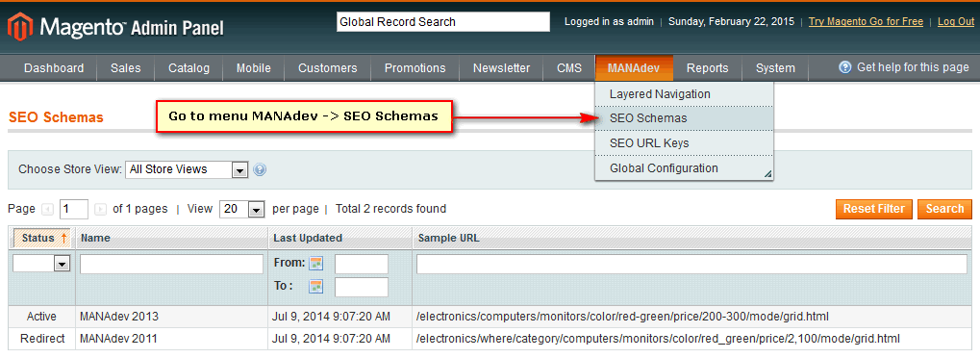Click the MANAdev 2011 row name
This screenshot has height=358, width=980.
coord(118,339)
